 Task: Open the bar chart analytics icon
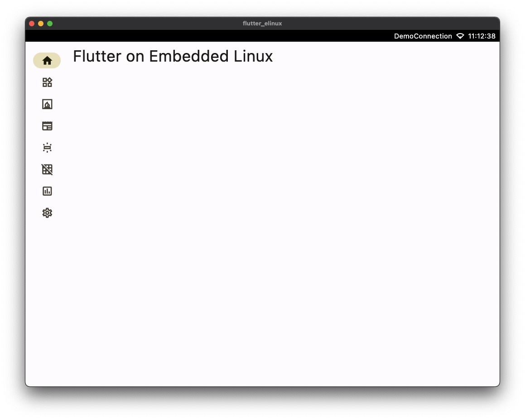(47, 191)
